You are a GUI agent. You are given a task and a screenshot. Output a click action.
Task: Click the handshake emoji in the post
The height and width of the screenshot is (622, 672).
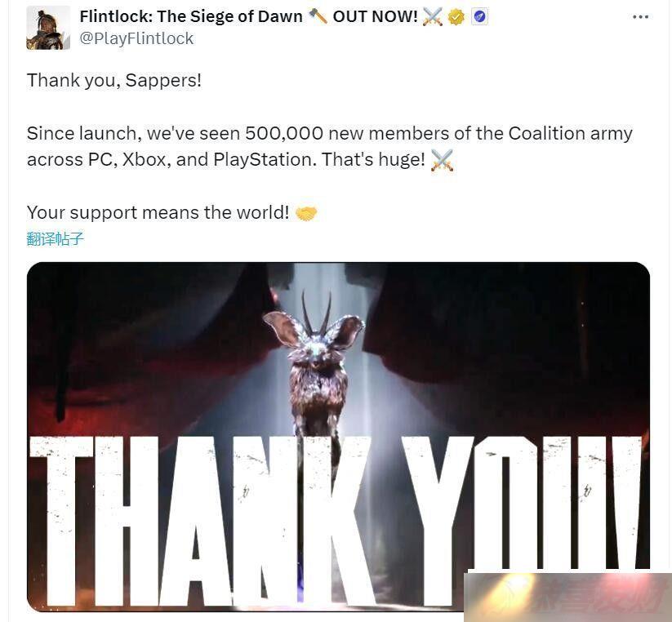click(x=306, y=213)
